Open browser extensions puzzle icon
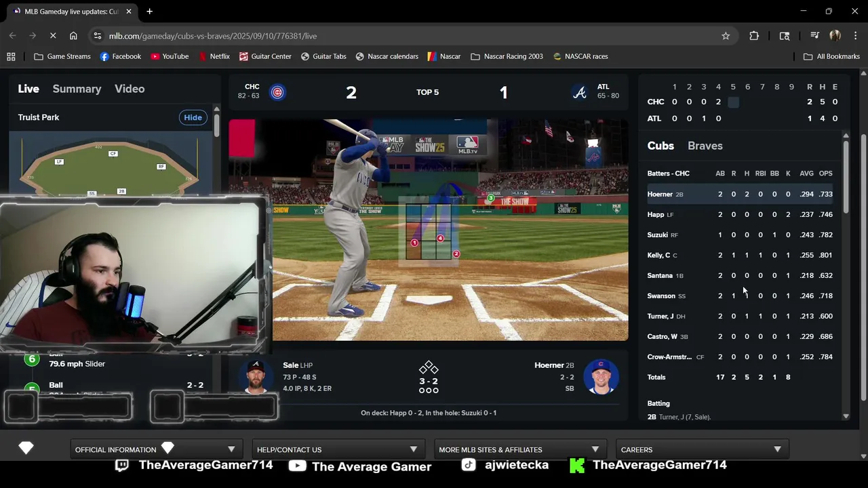The height and width of the screenshot is (488, 868). (x=754, y=36)
